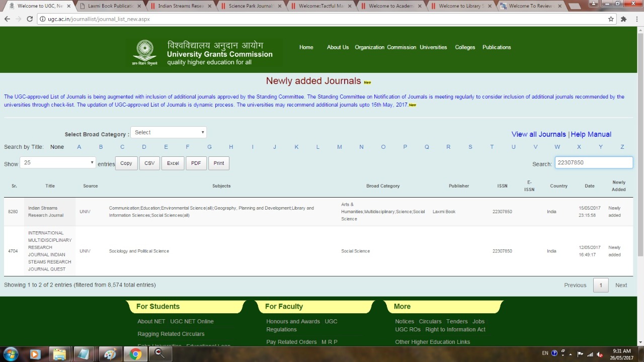Click the Print button

click(x=219, y=163)
